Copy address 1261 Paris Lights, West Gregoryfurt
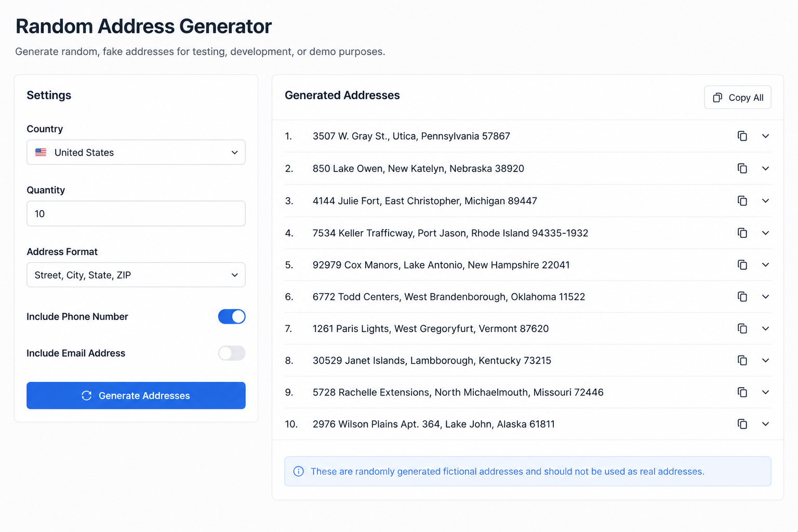 742,328
